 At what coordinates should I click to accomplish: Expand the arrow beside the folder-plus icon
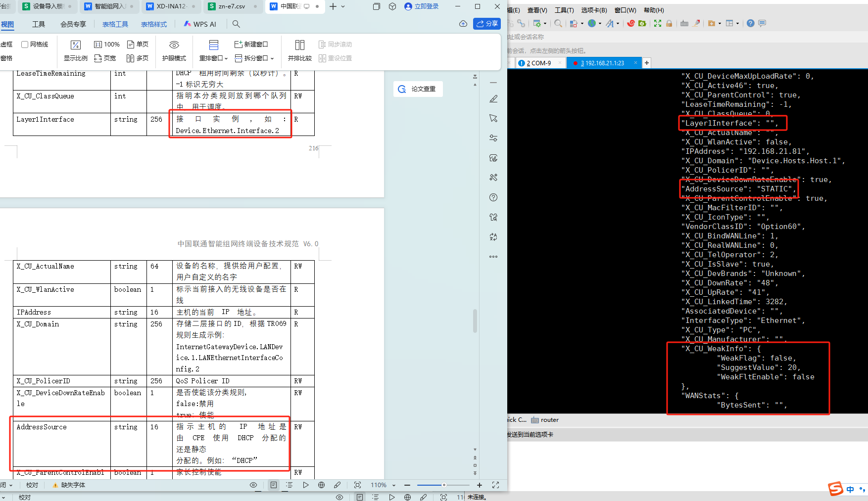720,23
